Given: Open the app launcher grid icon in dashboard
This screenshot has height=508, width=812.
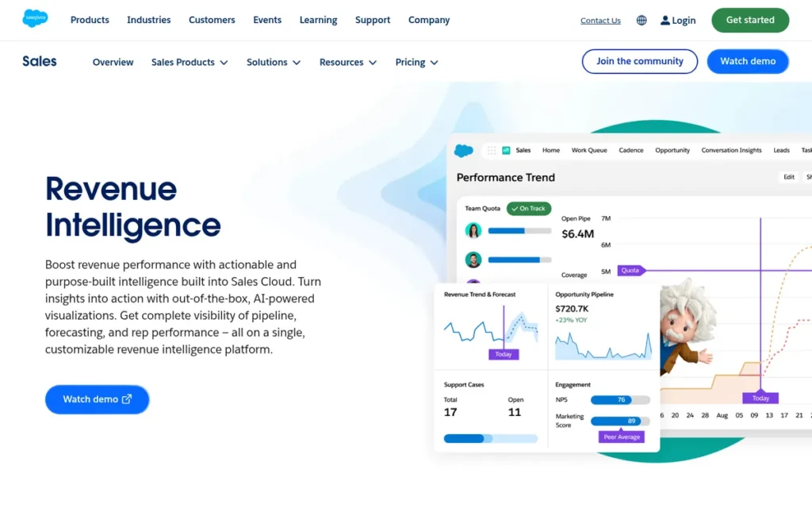Looking at the screenshot, I should (x=492, y=150).
